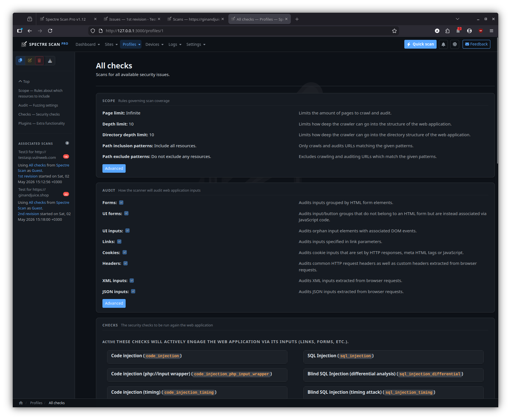This screenshot has width=511, height=420.
Task: Expand Advanced options in Scope section
Action: (114, 168)
